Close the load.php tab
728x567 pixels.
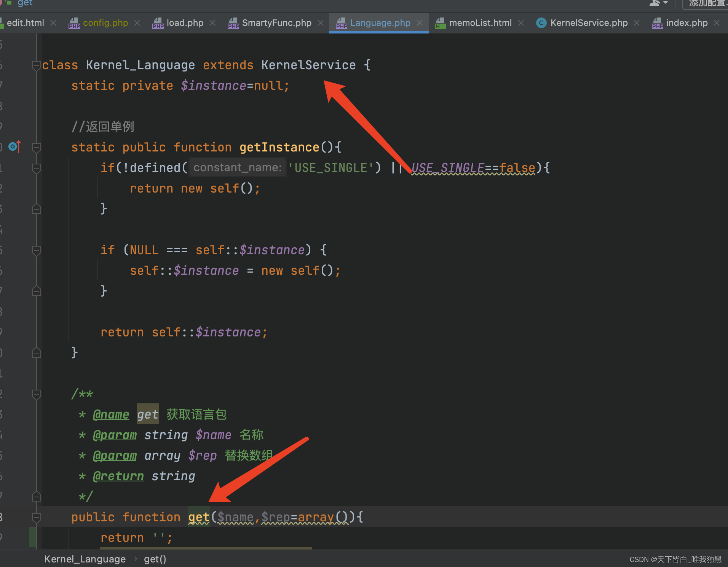tap(212, 23)
